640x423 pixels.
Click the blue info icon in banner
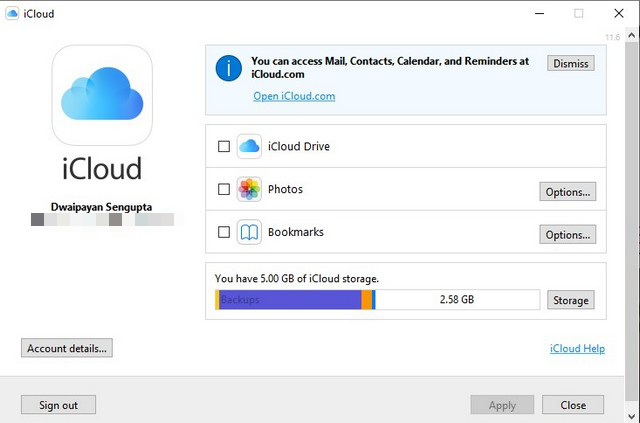pos(229,68)
